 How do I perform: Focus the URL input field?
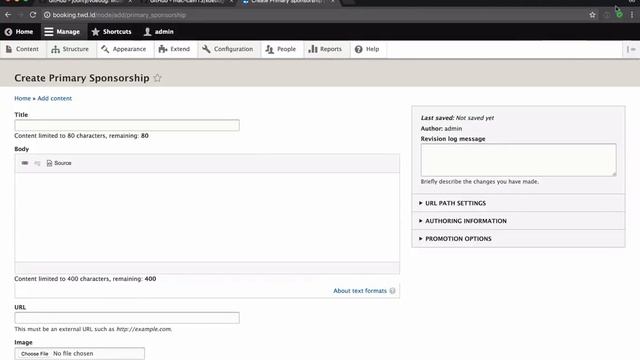pyautogui.click(x=127, y=318)
